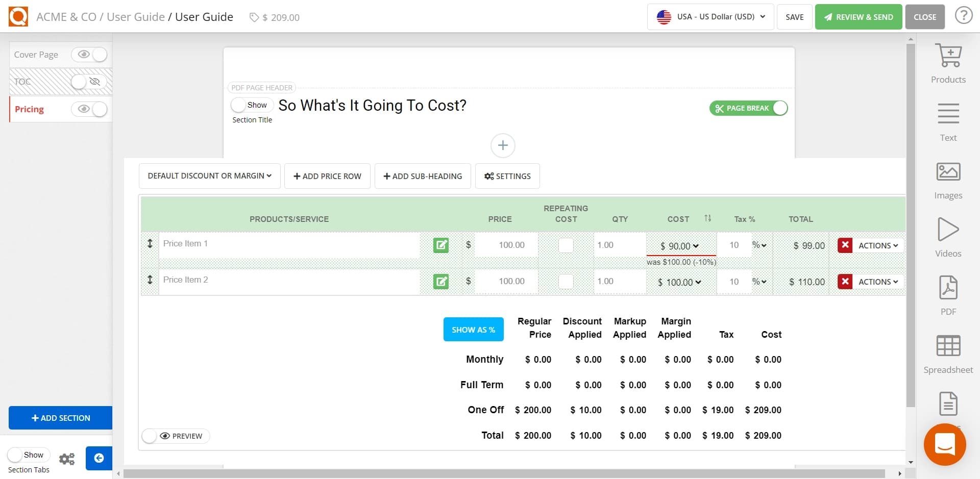Image resolution: width=980 pixels, height=479 pixels.
Task: Delete Price Item 2 with the red X
Action: click(x=846, y=281)
